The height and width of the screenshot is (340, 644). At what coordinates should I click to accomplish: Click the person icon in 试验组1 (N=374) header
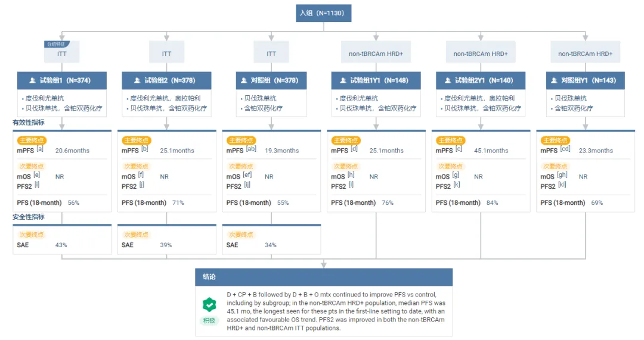pyautogui.click(x=32, y=80)
